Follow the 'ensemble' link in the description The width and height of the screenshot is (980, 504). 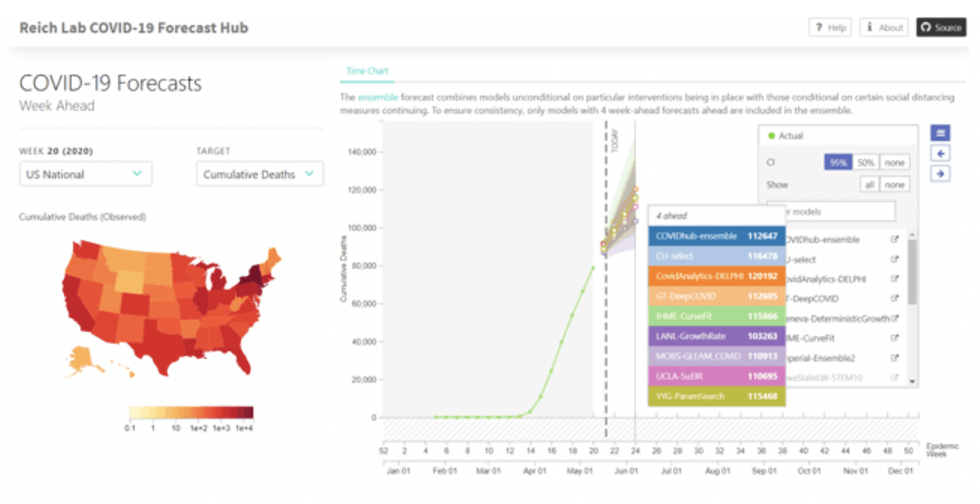(378, 97)
